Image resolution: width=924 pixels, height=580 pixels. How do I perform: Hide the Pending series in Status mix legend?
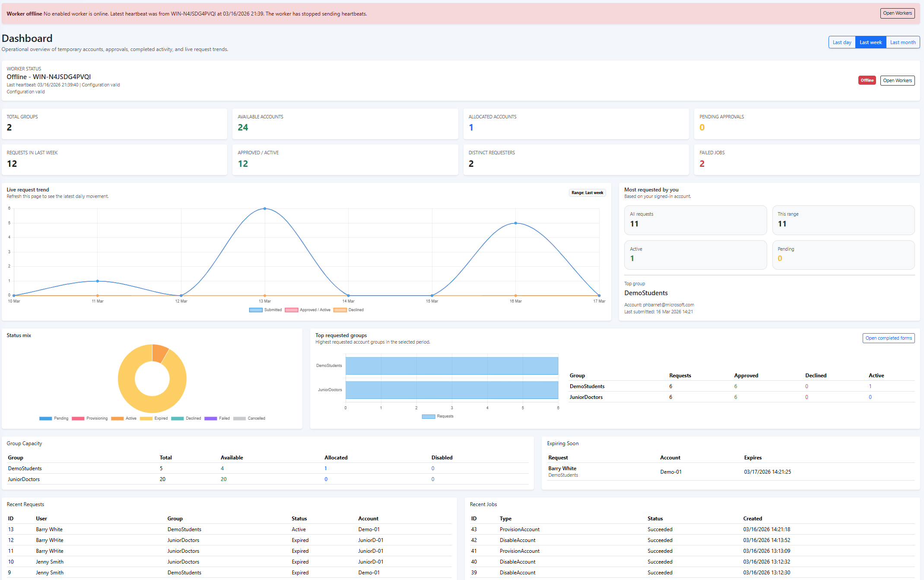[45, 418]
